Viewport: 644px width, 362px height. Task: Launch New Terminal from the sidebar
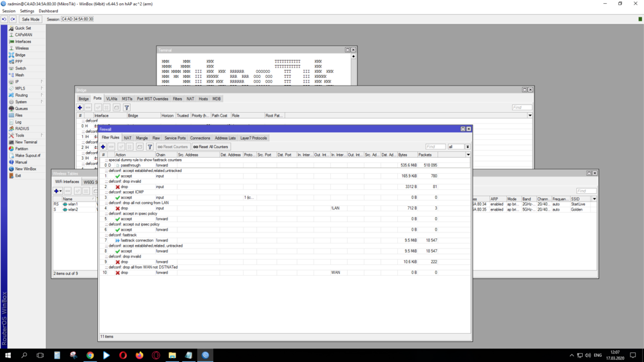click(26, 142)
